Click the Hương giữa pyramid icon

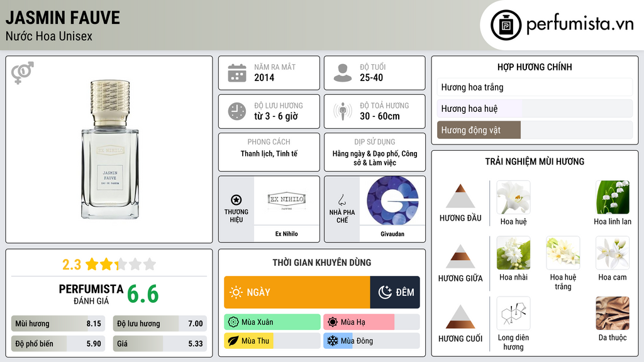coord(460,256)
